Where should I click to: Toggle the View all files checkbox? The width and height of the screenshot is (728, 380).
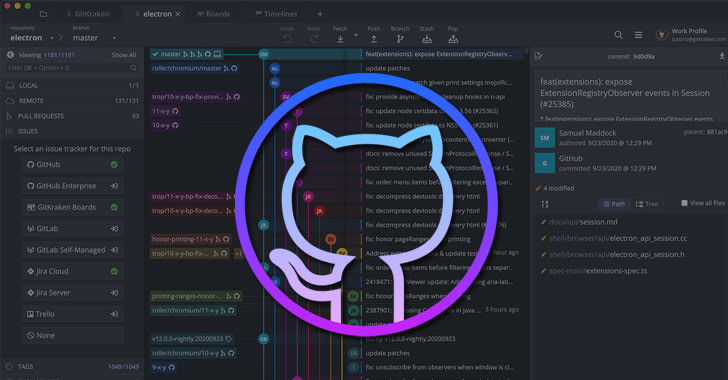[x=684, y=203]
